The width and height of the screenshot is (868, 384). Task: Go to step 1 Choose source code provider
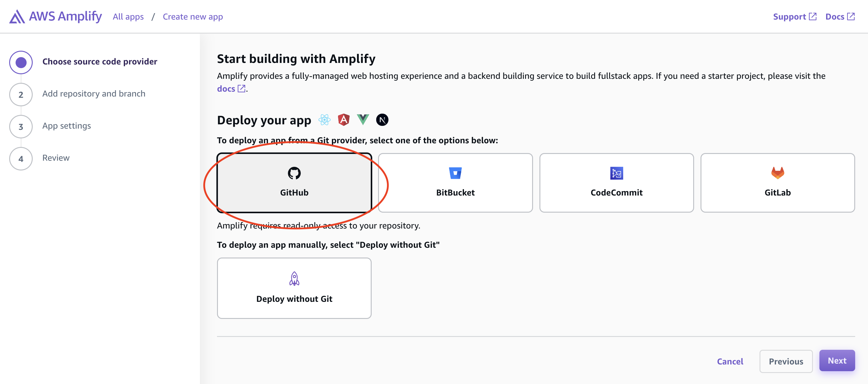pos(100,62)
